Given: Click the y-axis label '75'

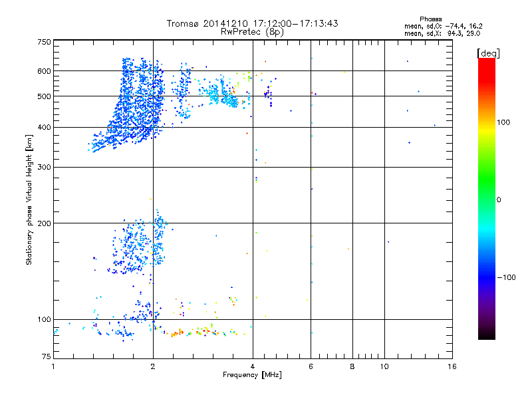Looking at the screenshot, I should [47, 356].
